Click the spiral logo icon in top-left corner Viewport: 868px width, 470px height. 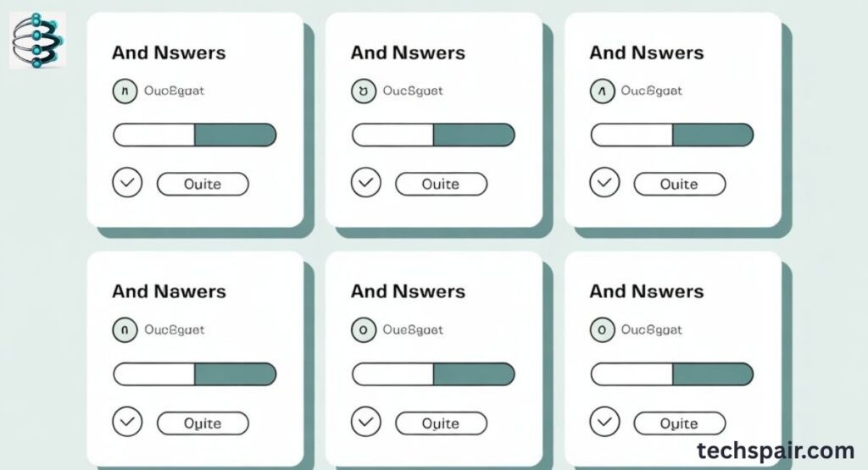coord(37,41)
